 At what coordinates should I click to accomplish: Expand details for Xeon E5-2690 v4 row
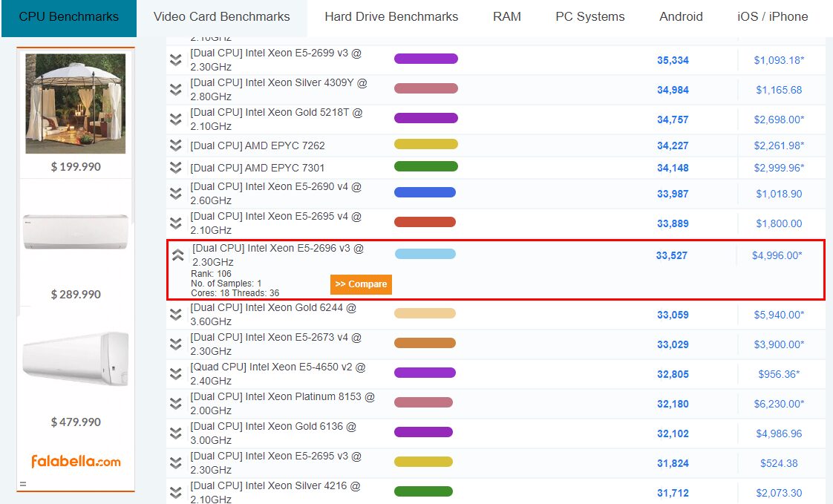pyautogui.click(x=176, y=194)
